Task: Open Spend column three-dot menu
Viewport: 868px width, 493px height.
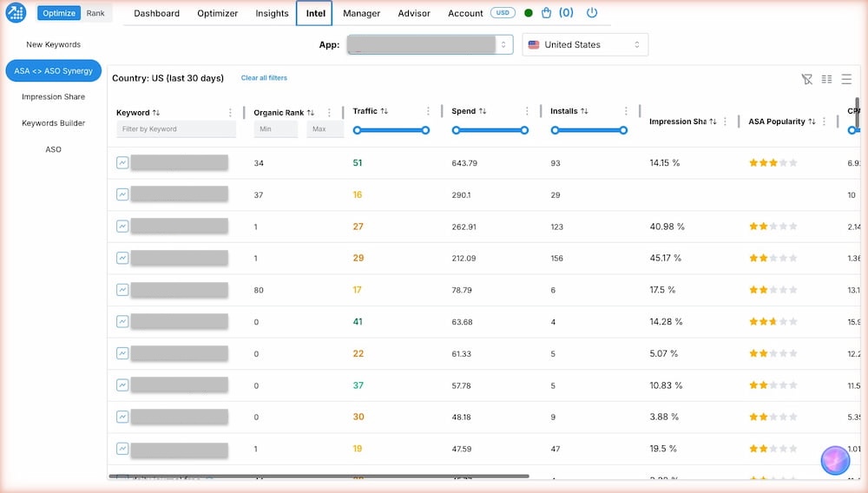Action: point(527,111)
